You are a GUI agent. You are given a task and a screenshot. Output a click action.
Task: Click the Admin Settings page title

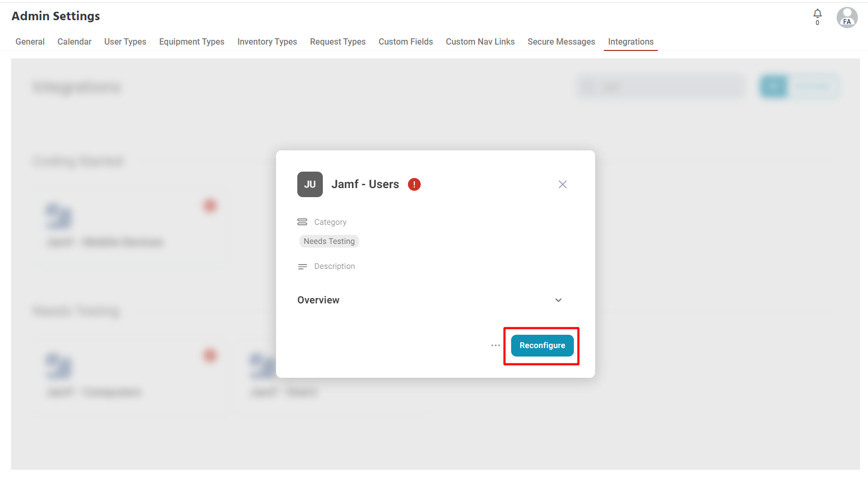56,16
